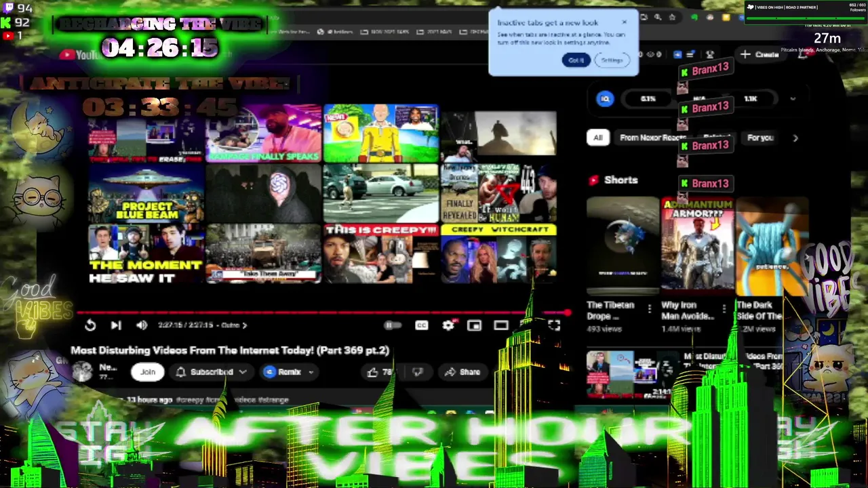Click the 0.1% stat pill
Viewport: 868px width, 488px height.
pos(648,99)
